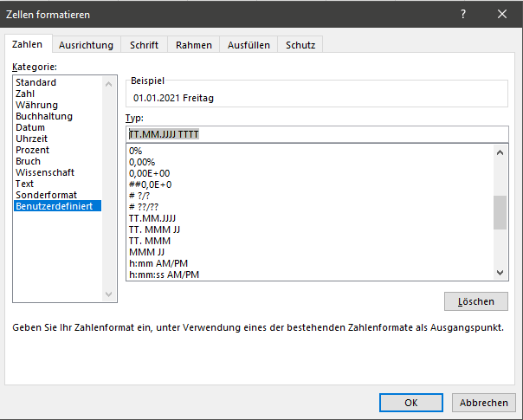Select the 0,00% format
This screenshot has width=523, height=420.
(x=309, y=162)
